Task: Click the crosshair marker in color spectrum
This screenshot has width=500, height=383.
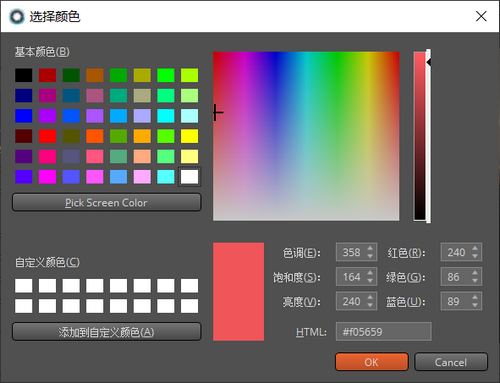Action: [217, 113]
